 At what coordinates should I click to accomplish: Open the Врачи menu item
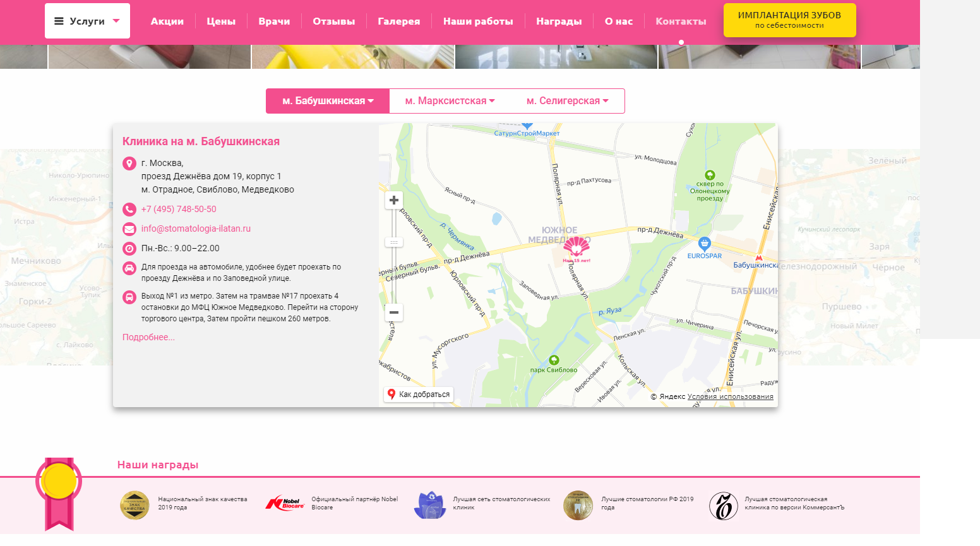tap(274, 21)
